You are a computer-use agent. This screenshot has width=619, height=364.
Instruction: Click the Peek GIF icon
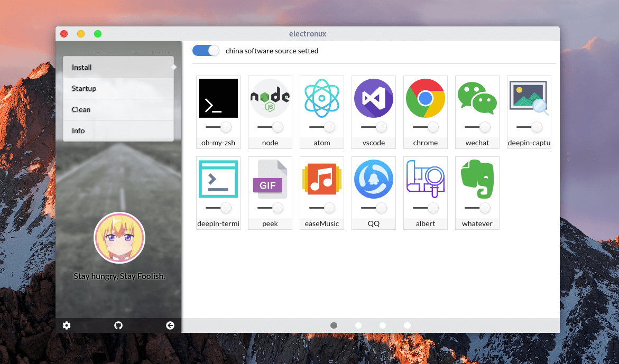coord(270,179)
